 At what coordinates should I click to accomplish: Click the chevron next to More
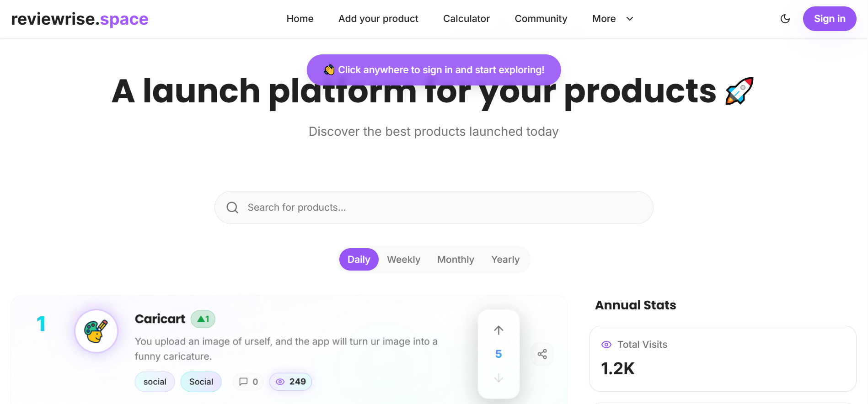630,19
